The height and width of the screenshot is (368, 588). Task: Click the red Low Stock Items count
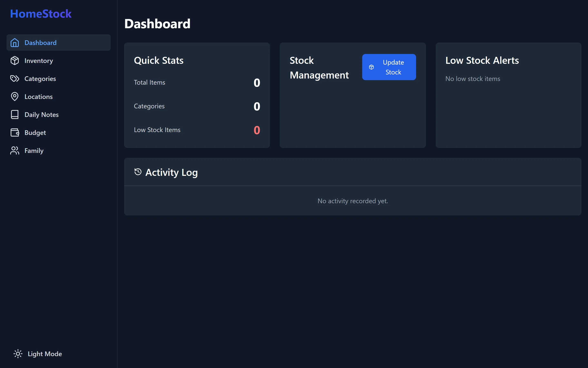(257, 130)
